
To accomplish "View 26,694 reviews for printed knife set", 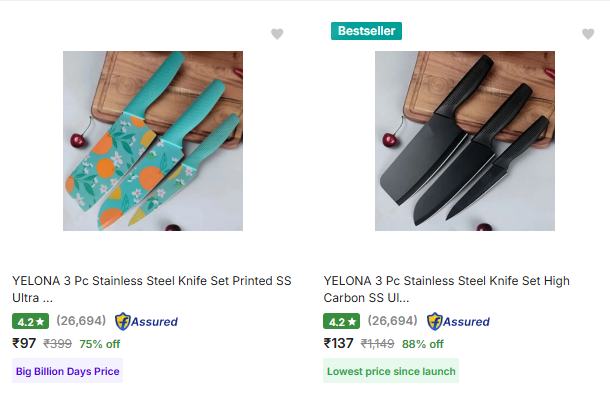I will (x=81, y=321).
